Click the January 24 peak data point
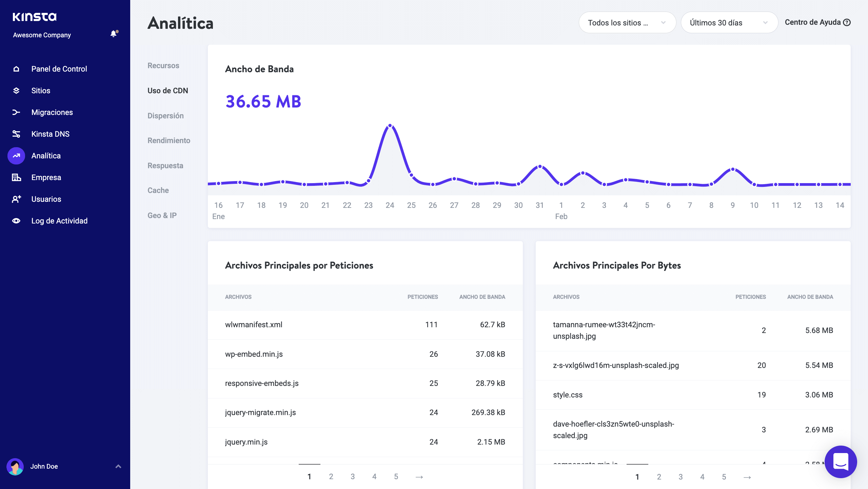The image size is (868, 489). point(390,126)
